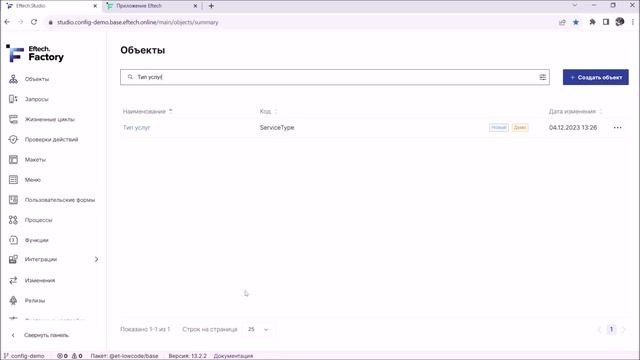Screen dimensions: 640x360
Task: Open Объекты section icon in sidebar
Action: coord(13,79)
